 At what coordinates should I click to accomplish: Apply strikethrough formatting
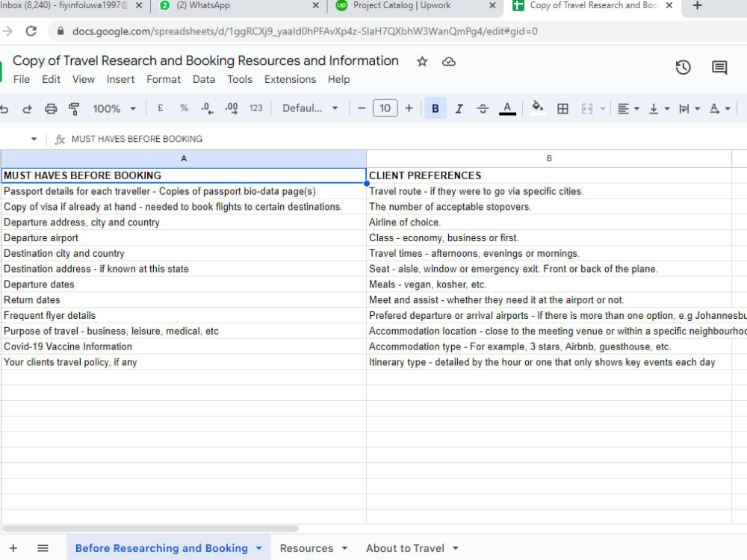point(483,108)
